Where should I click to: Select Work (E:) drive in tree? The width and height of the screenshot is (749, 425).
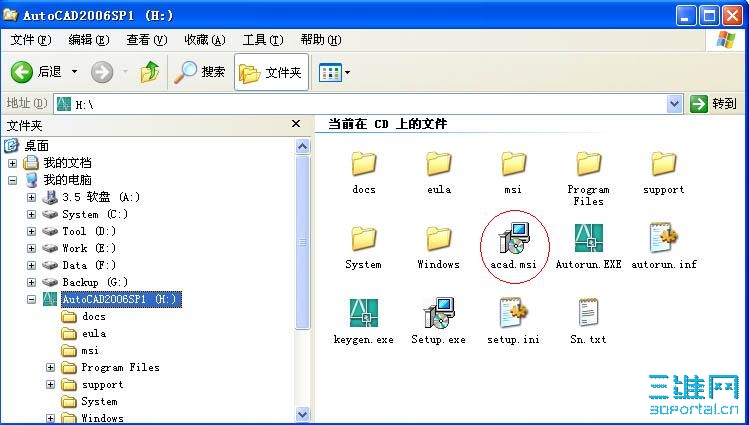point(89,248)
